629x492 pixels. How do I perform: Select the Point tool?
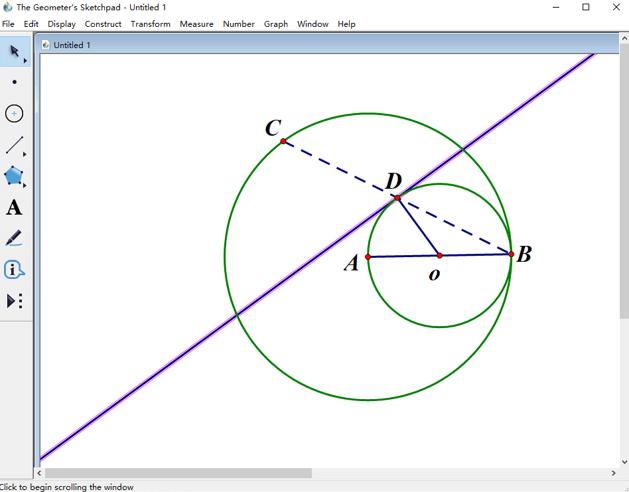[14, 82]
